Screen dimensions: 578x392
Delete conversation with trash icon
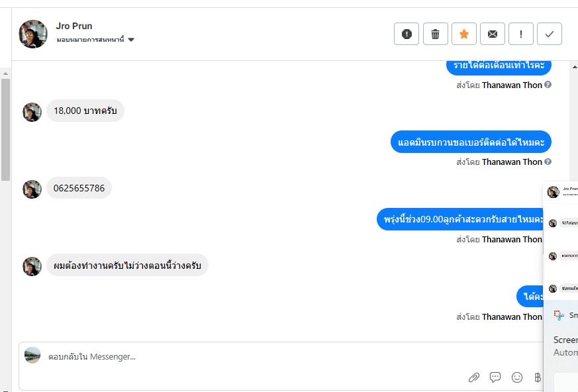pyautogui.click(x=435, y=34)
